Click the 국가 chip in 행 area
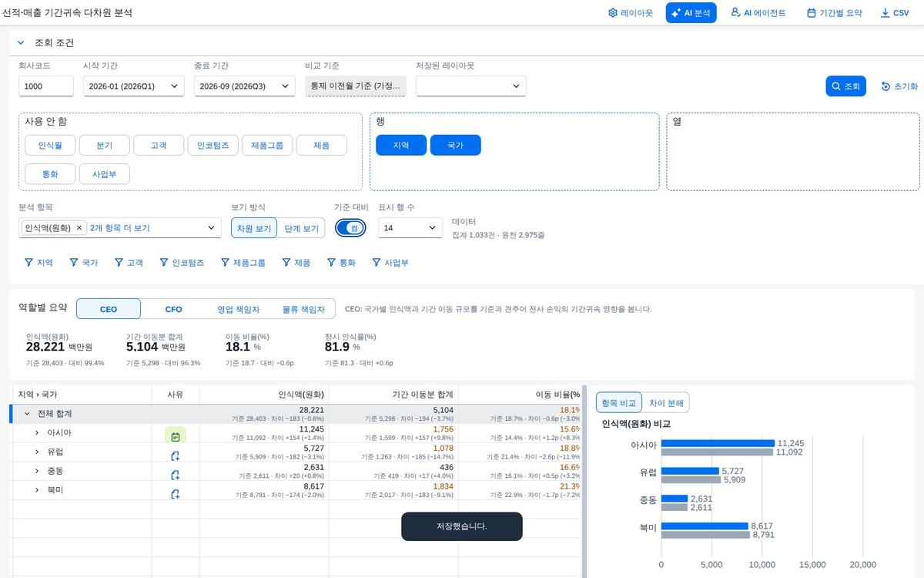This screenshot has height=578, width=924. pos(455,145)
